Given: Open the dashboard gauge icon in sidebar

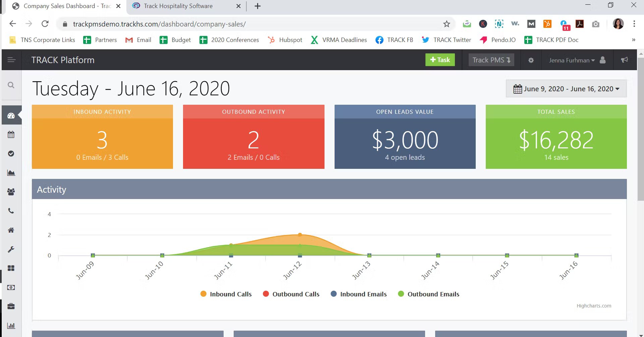Looking at the screenshot, I should pos(11,115).
